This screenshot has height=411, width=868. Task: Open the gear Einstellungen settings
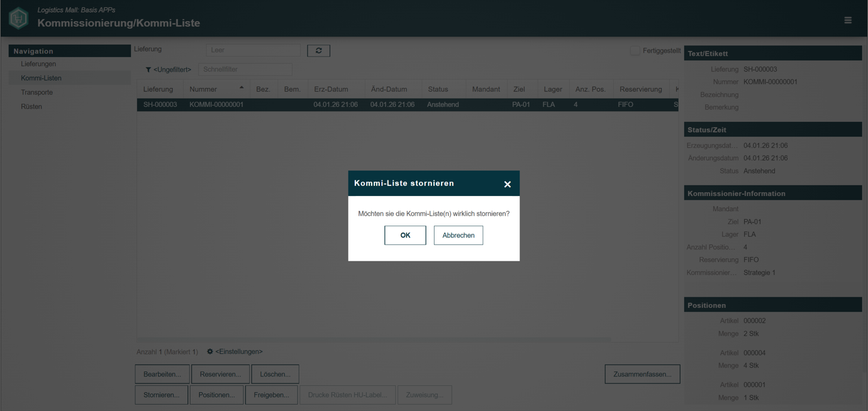210,351
